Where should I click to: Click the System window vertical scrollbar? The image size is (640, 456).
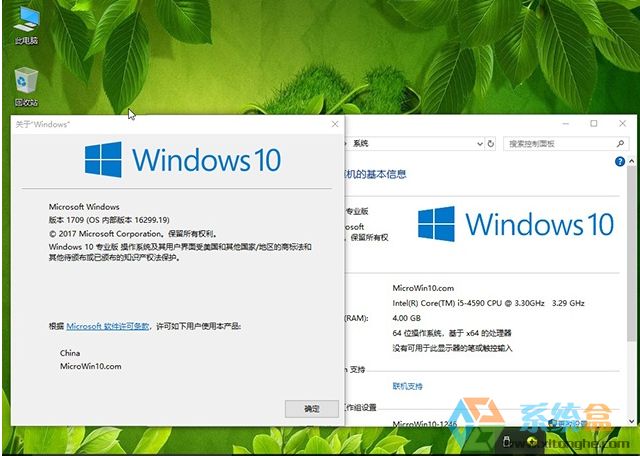[x=631, y=253]
